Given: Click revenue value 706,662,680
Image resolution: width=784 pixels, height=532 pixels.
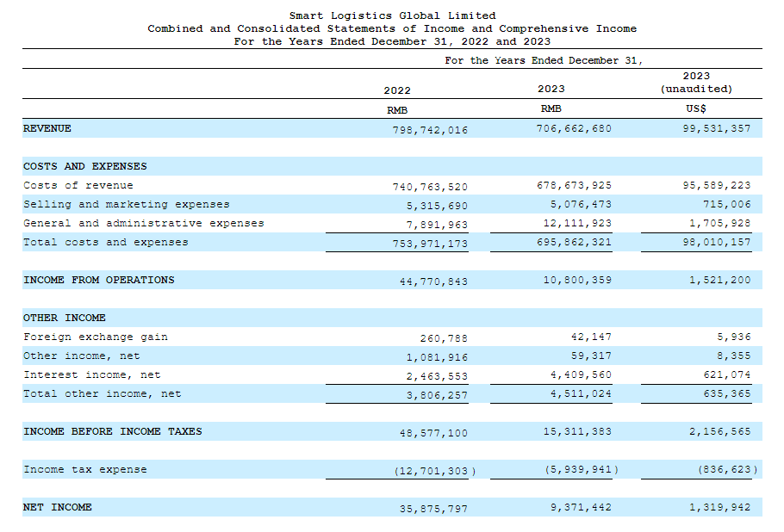Looking at the screenshot, I should tap(574, 128).
